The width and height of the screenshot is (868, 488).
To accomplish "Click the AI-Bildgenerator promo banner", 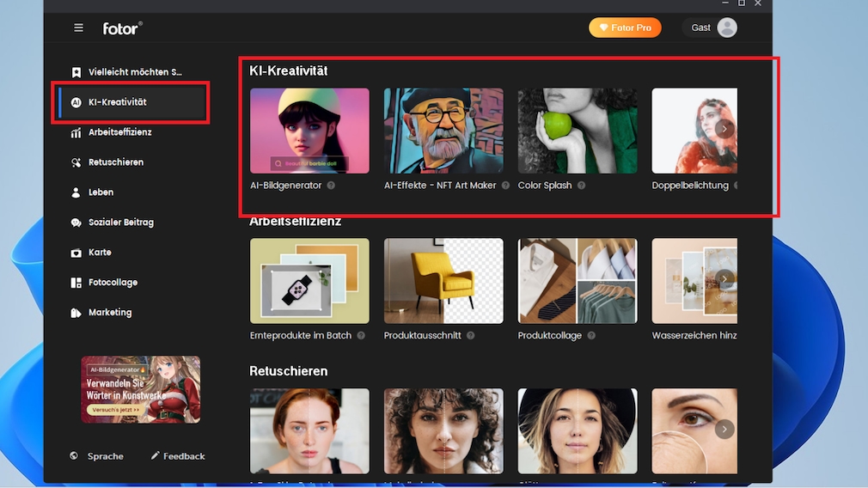I will coord(141,389).
